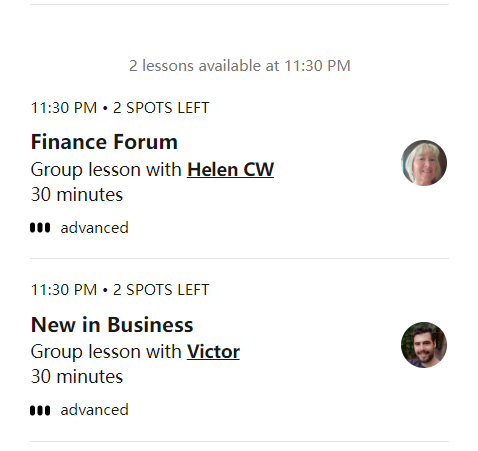This screenshot has height=451, width=478.
Task: Click the 11:30 PM time for New in Business
Action: coord(64,290)
